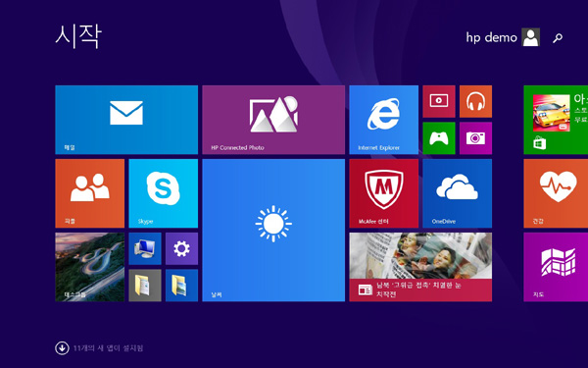Show all apps with down arrow button
The height and width of the screenshot is (368, 588).
(62, 348)
